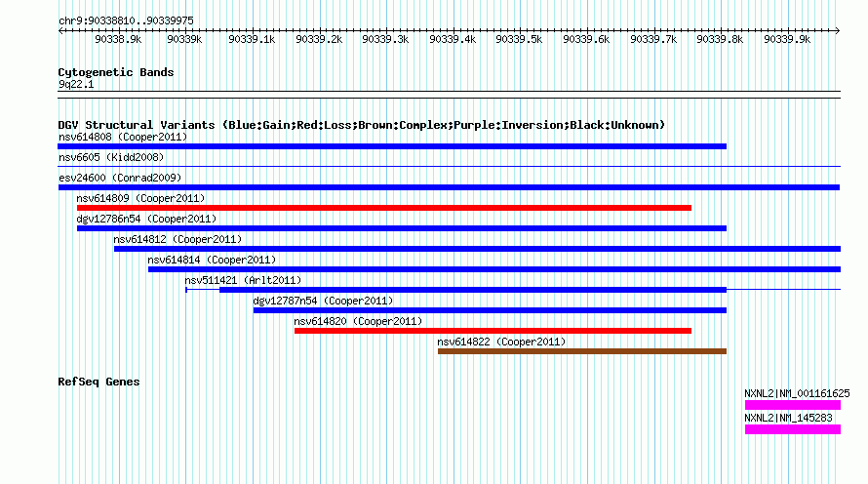The image size is (868, 484).
Task: Open the nsv614812 (Cooper2011) label
Action: [178, 239]
